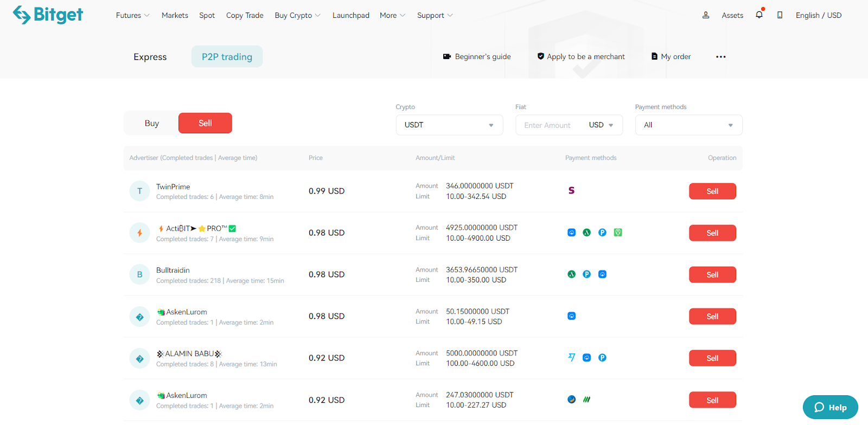Viewport: 868px width, 425px height.
Task: Click the Amount/Limit column header
Action: 435,158
